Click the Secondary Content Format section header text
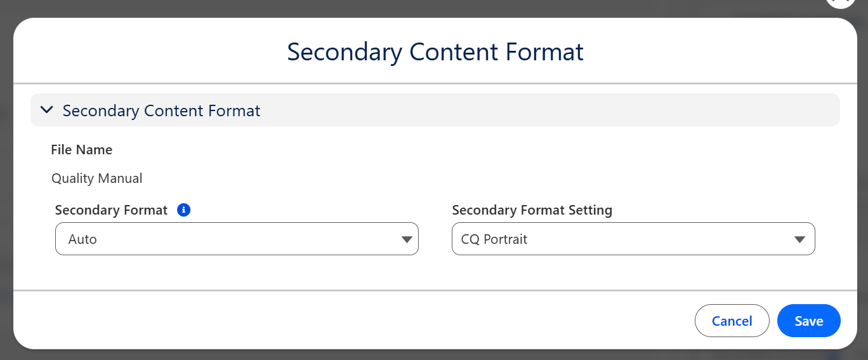 coord(161,110)
